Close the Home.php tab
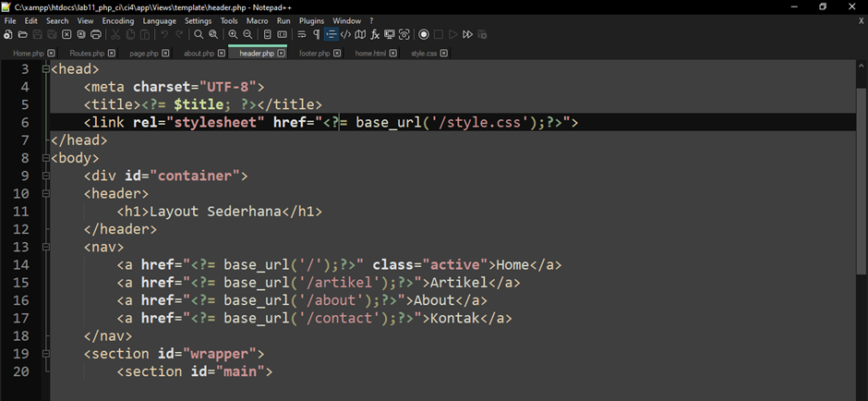The height and width of the screenshot is (401, 868). coord(51,54)
